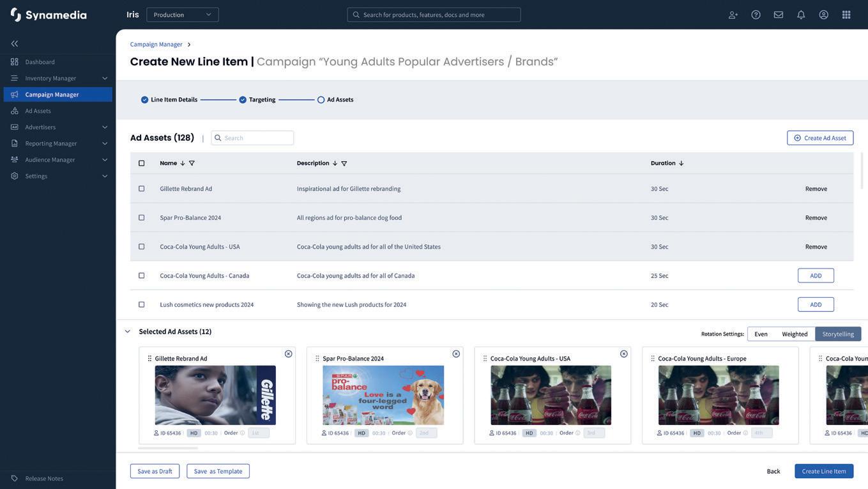Click Create Line Item button

point(824,471)
